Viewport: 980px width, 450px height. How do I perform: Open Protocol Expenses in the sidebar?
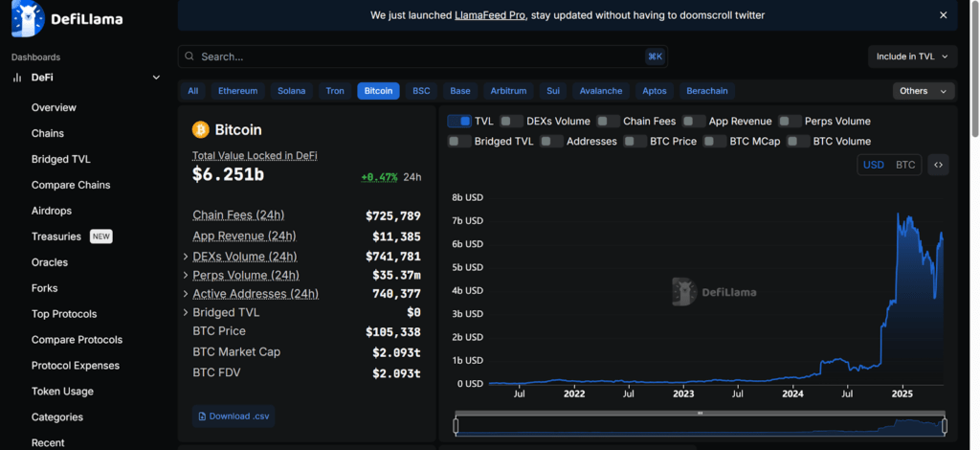coord(75,366)
